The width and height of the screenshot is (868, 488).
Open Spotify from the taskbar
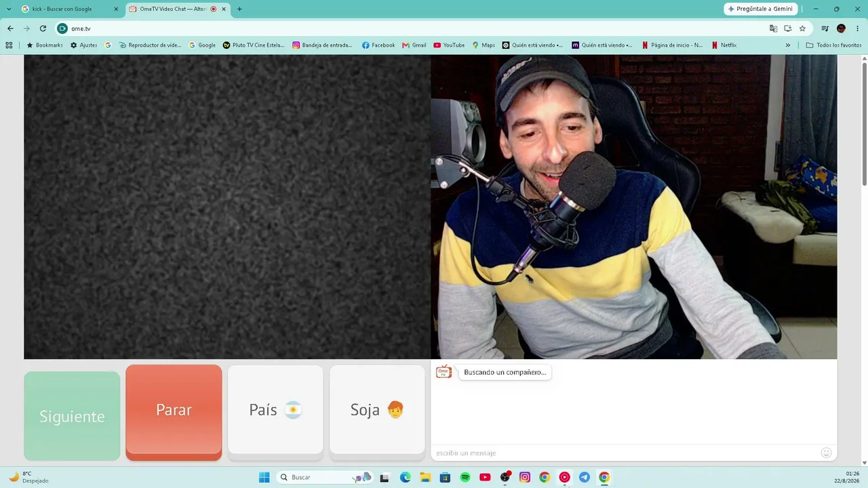click(x=465, y=477)
